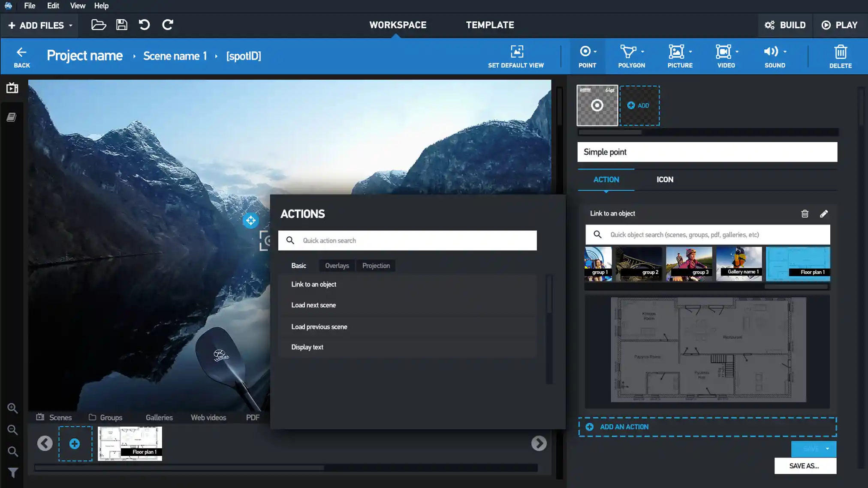Open the Groups tab in bottom strip
The image size is (868, 488).
[105, 417]
